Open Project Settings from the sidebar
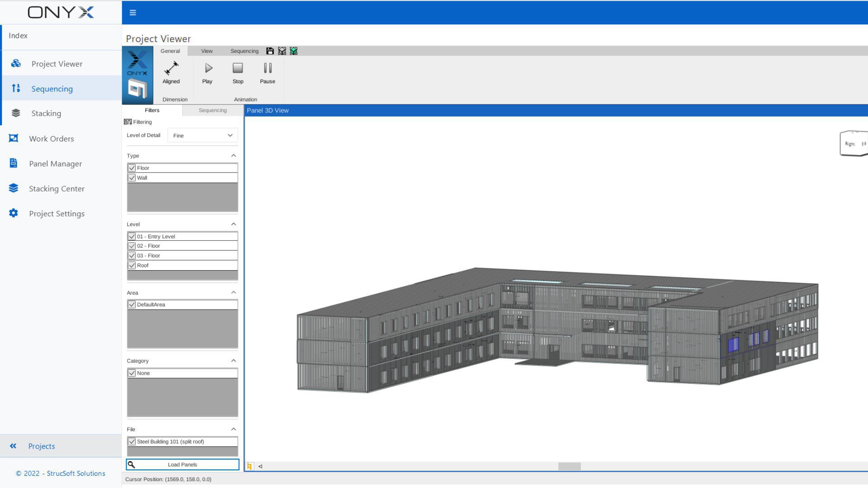The height and width of the screenshot is (488, 868). pos(57,213)
